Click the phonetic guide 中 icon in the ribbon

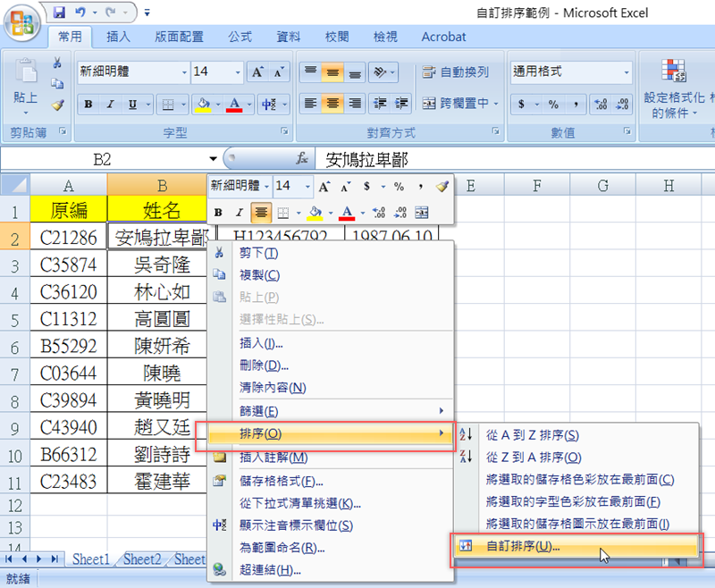(268, 105)
